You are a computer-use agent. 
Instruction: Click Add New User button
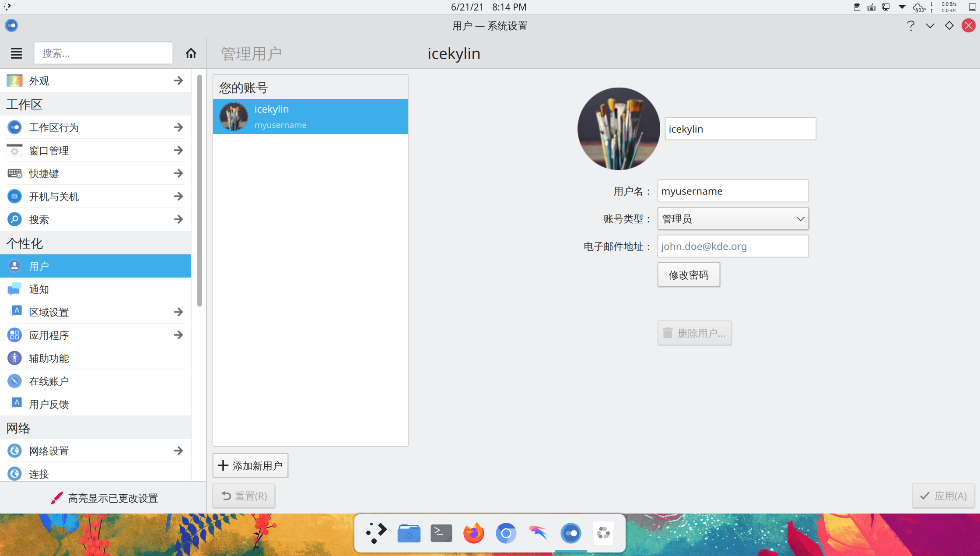[250, 465]
